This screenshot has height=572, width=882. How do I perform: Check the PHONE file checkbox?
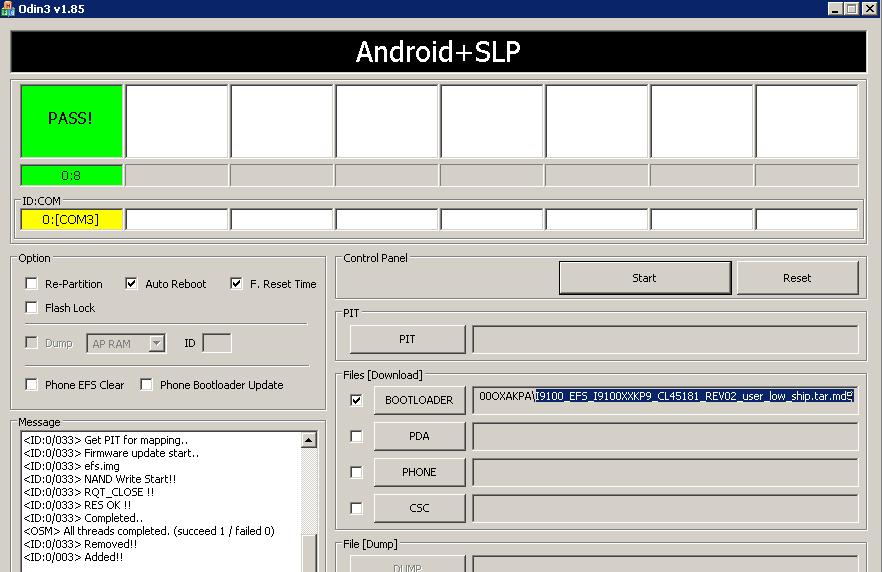356,472
